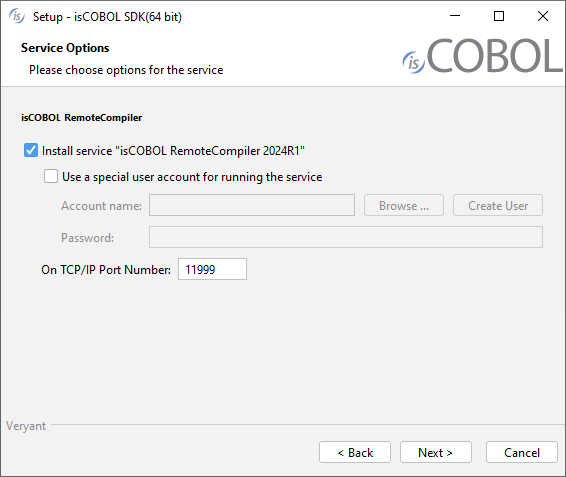Click the On TCP/IP Port Number label

coord(106,269)
